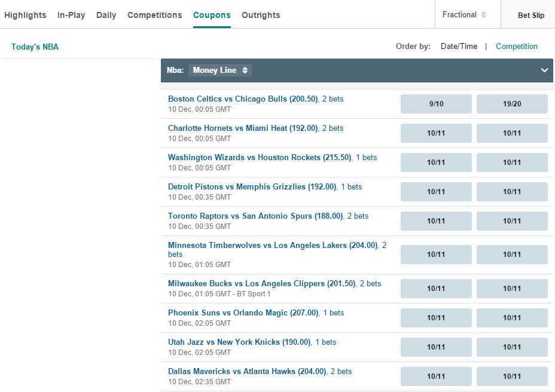
Task: Collapse the Nba section chevron
Action: tap(544, 70)
